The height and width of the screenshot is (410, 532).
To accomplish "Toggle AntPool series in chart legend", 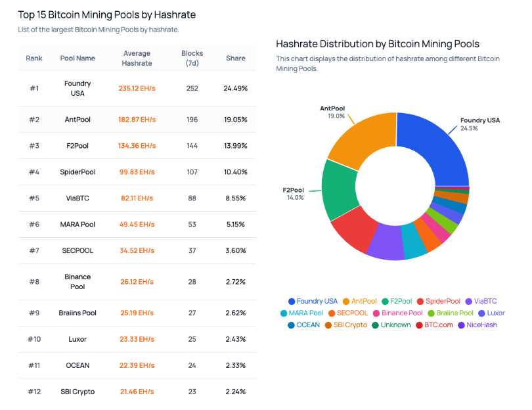I will [x=360, y=302].
